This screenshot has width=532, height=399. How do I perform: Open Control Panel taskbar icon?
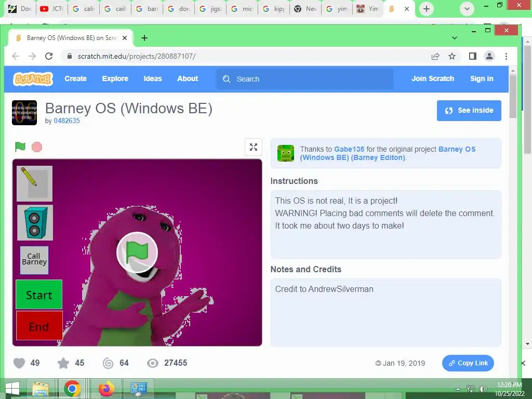[x=139, y=389]
